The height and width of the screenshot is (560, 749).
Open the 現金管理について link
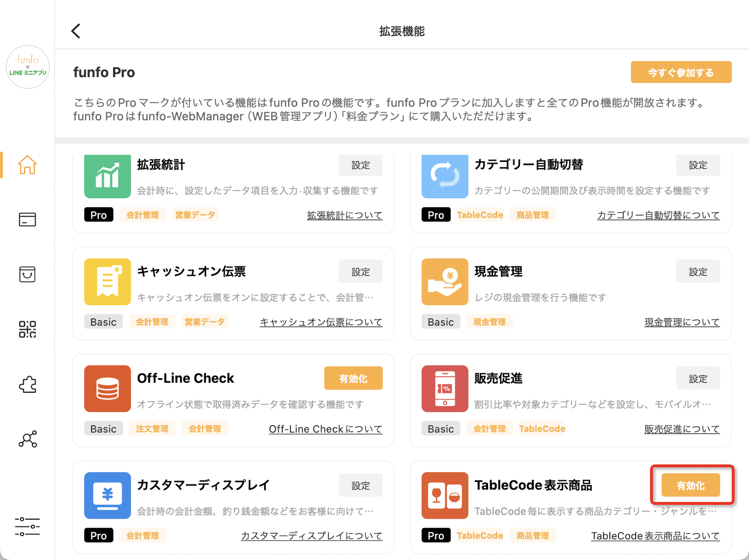pyautogui.click(x=682, y=322)
